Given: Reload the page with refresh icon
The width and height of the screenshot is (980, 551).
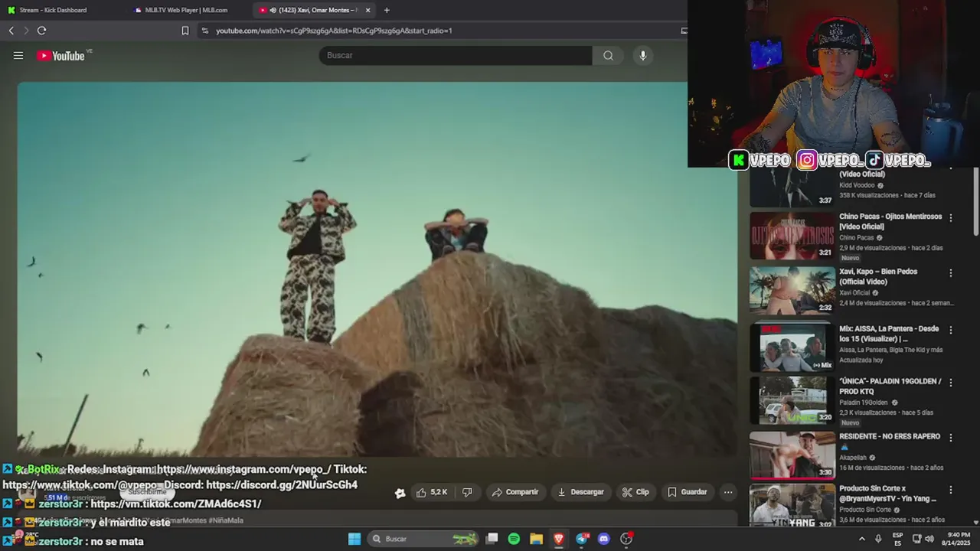Looking at the screenshot, I should click(x=41, y=31).
